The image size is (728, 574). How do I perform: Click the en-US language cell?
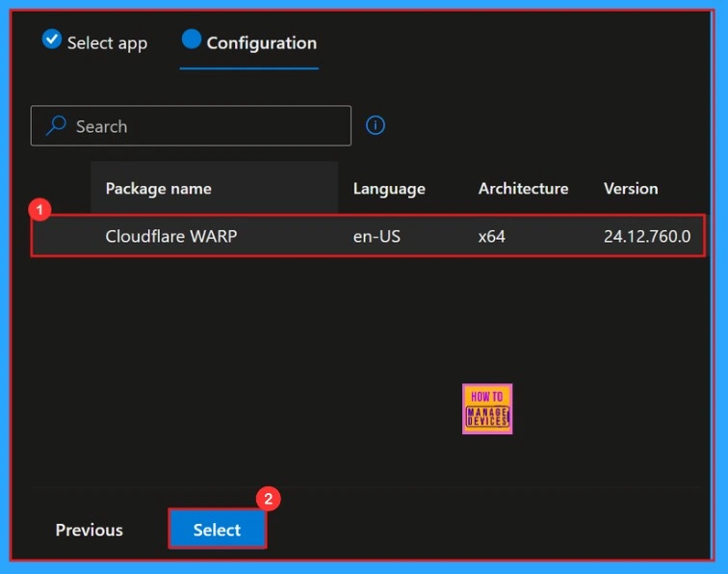click(377, 236)
